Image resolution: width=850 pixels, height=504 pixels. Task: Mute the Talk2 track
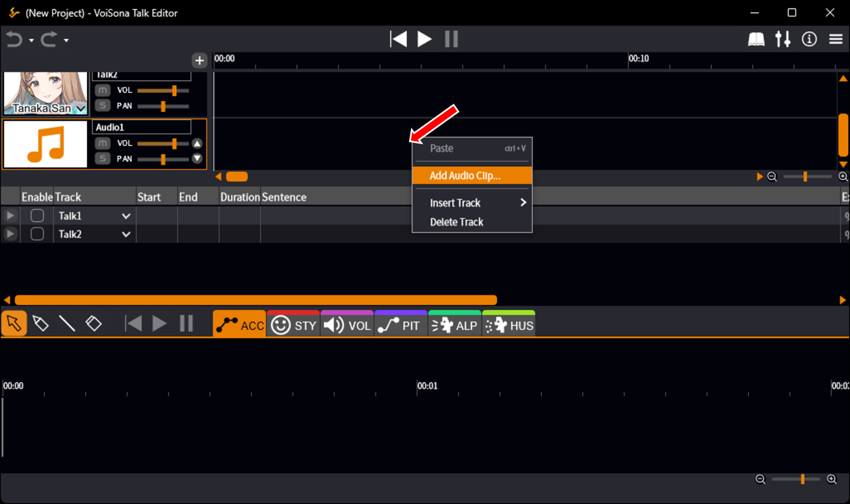point(102,90)
